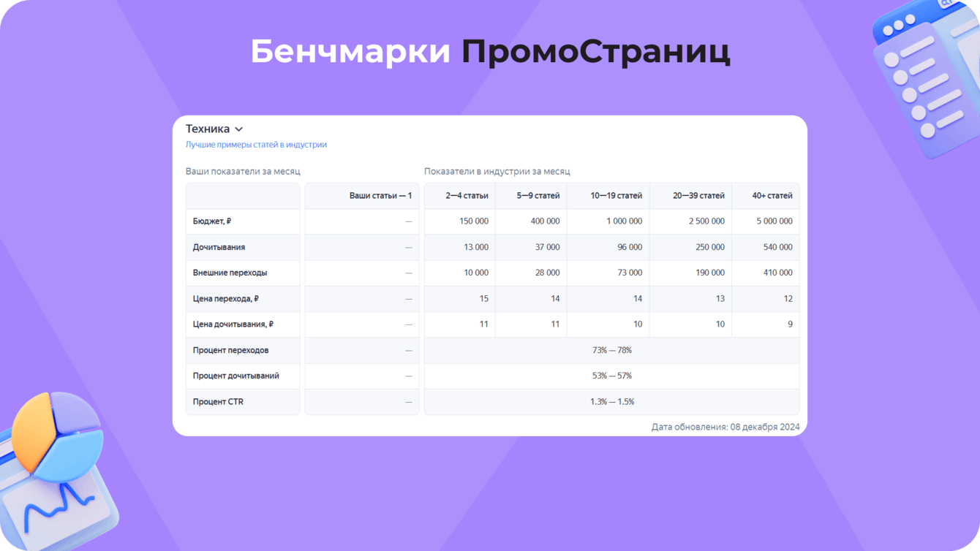The width and height of the screenshot is (980, 551).
Task: Click the Показатели в индустрии за месяц heading
Action: point(497,172)
